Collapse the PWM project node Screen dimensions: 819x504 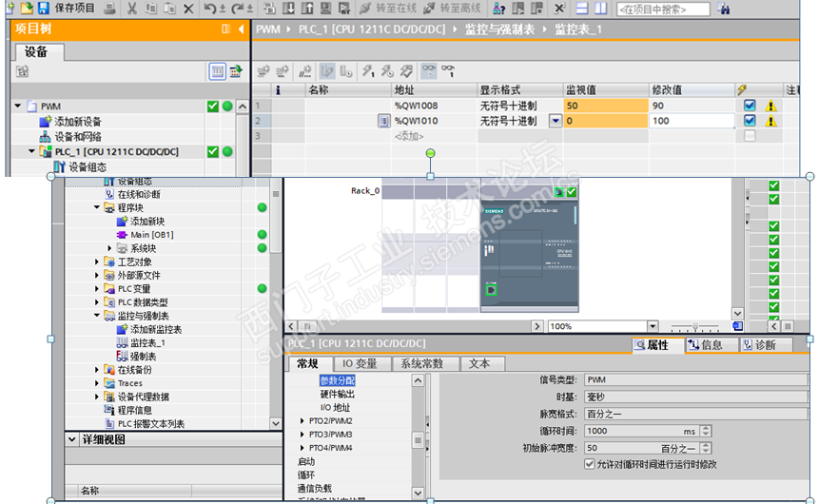click(18, 106)
